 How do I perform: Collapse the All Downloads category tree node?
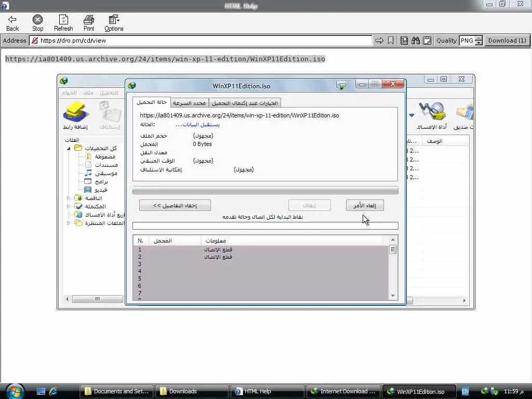(69, 148)
